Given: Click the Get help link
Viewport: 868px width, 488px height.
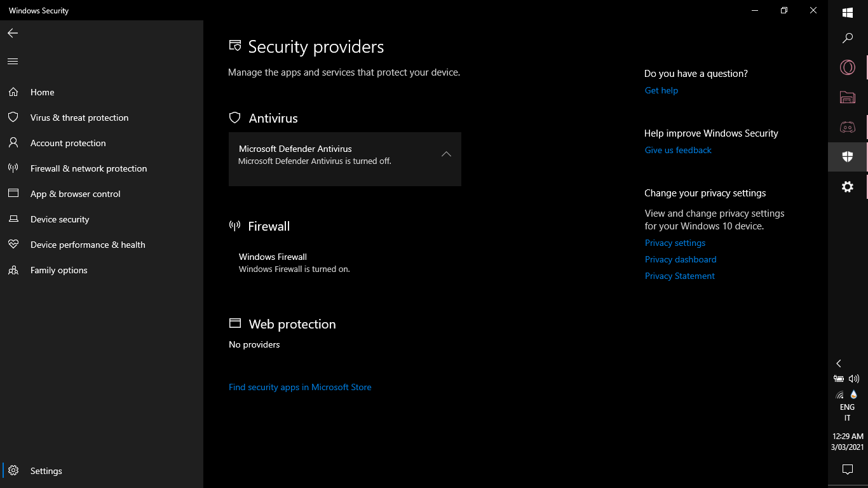Looking at the screenshot, I should click(x=661, y=90).
